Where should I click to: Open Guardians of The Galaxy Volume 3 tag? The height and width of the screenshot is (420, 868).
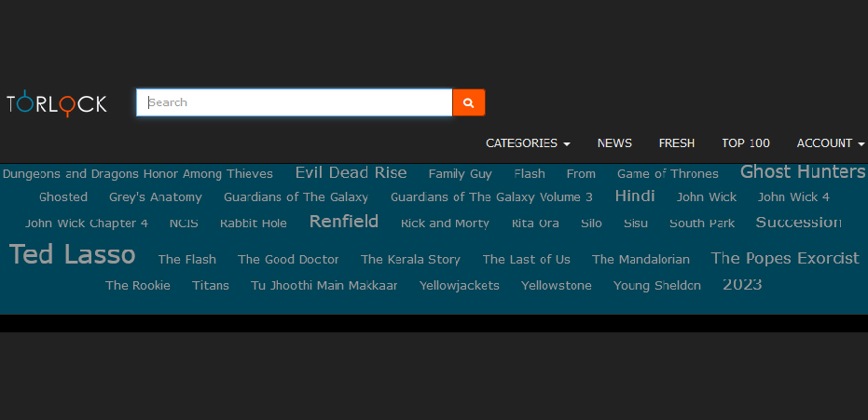coord(491,197)
